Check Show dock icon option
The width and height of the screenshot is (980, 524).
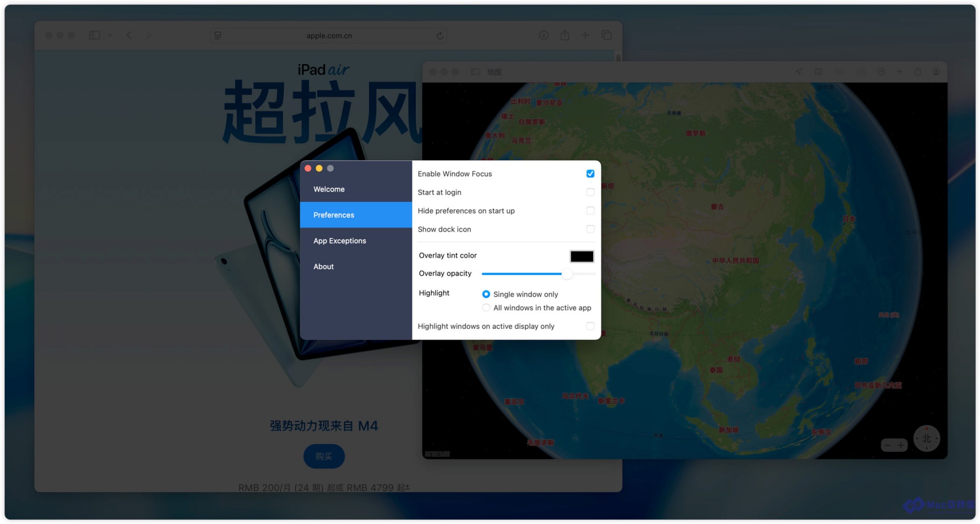[590, 229]
